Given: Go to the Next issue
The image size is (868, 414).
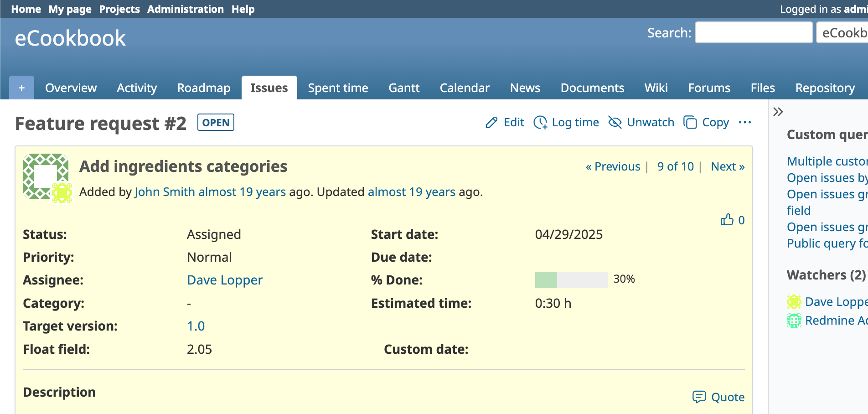Looking at the screenshot, I should pos(728,167).
